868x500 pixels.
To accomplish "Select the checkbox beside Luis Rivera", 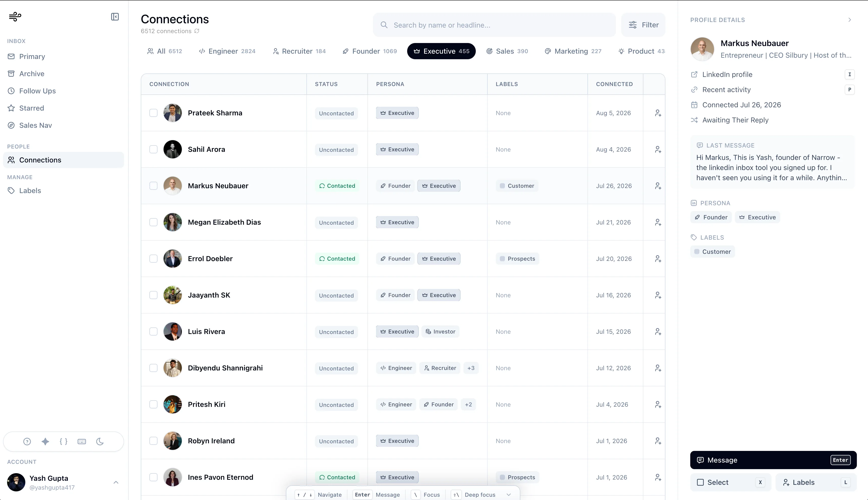I will point(153,331).
